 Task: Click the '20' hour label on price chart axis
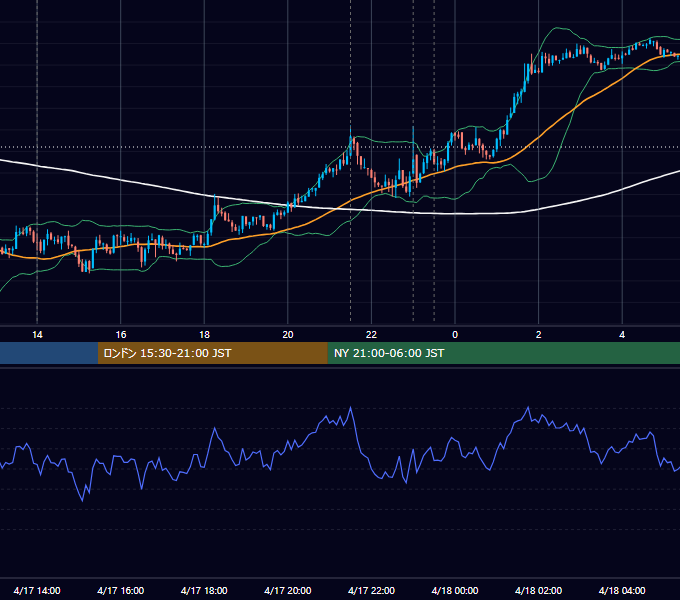coord(288,335)
